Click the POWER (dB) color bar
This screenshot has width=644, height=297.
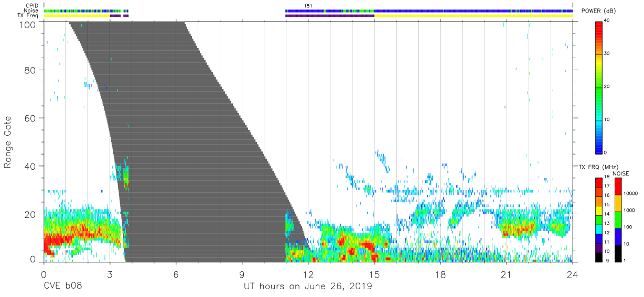click(x=599, y=86)
